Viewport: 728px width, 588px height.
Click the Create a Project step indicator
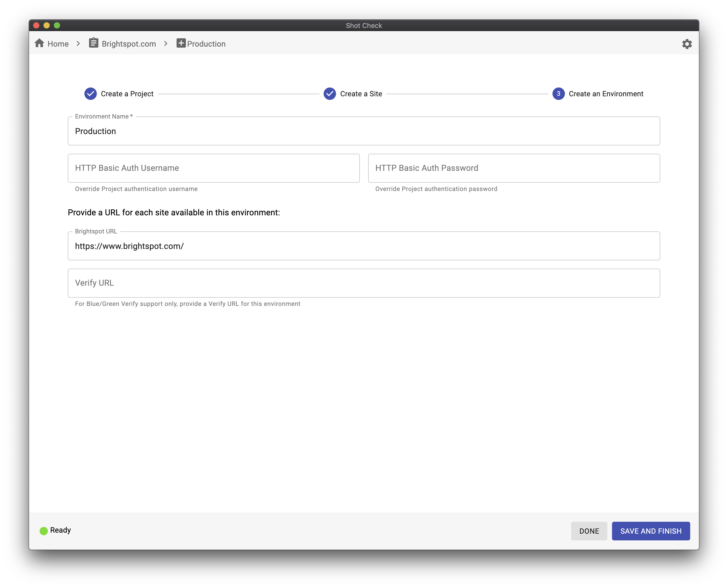click(x=118, y=93)
